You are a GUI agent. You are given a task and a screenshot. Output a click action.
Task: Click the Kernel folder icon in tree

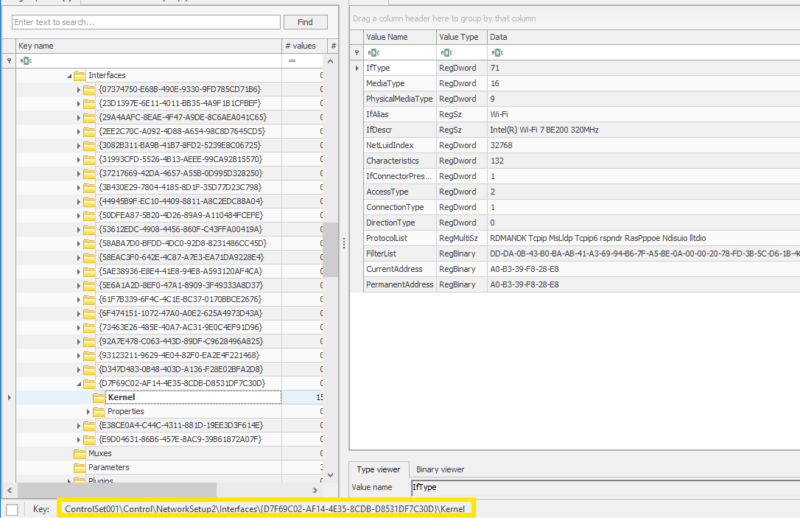pyautogui.click(x=99, y=397)
